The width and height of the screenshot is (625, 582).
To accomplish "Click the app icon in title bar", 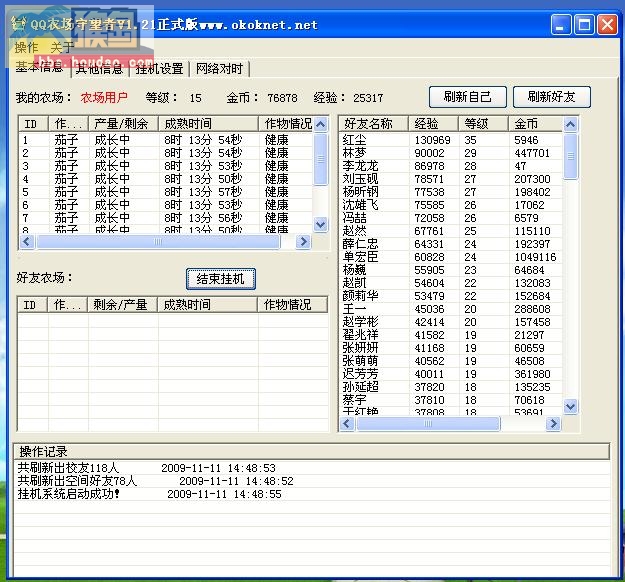I will tap(18, 24).
